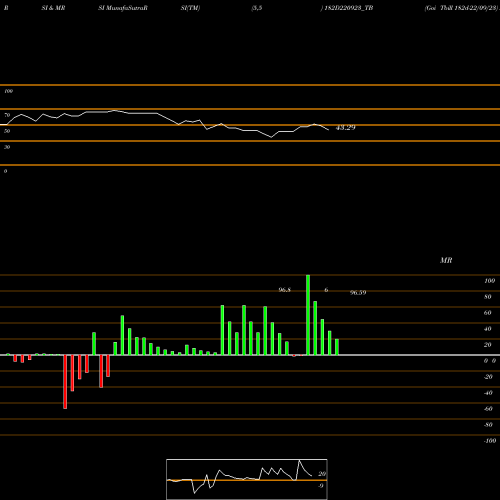Click the "SI & MR" header text
This screenshot has width=500, height=500.
pos(53,8)
